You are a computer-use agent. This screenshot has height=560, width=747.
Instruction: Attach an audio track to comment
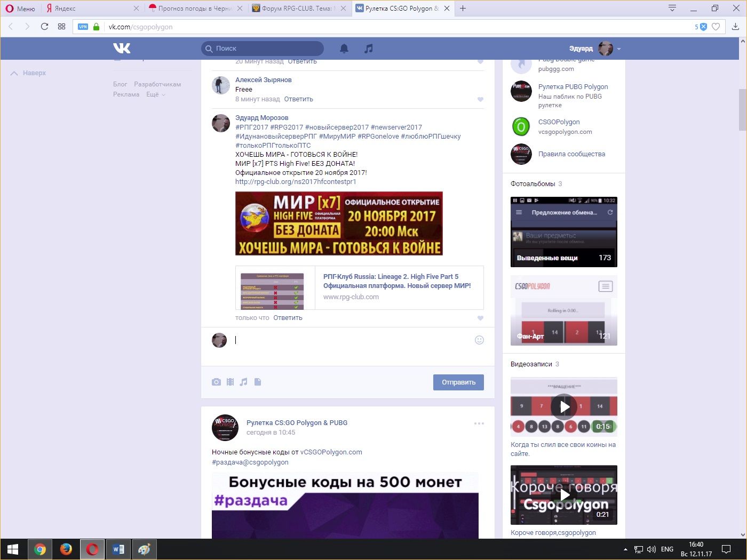click(244, 382)
